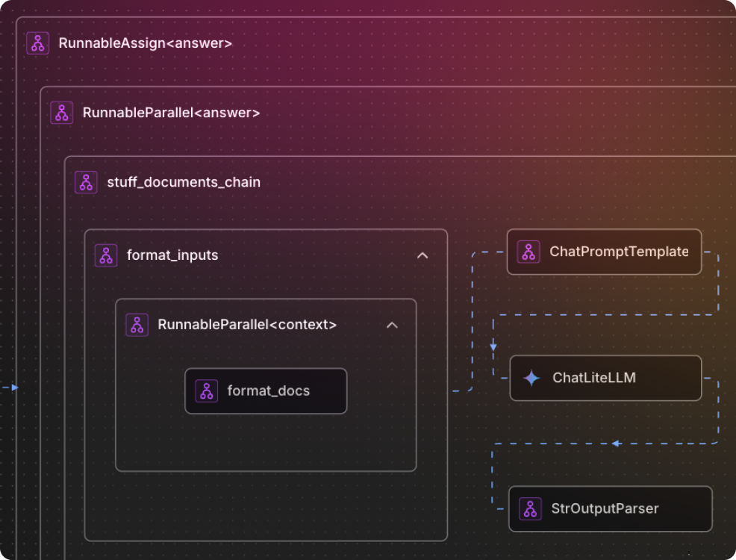The image size is (736, 560).
Task: Click the format_inputs node icon
Action: pyautogui.click(x=106, y=255)
